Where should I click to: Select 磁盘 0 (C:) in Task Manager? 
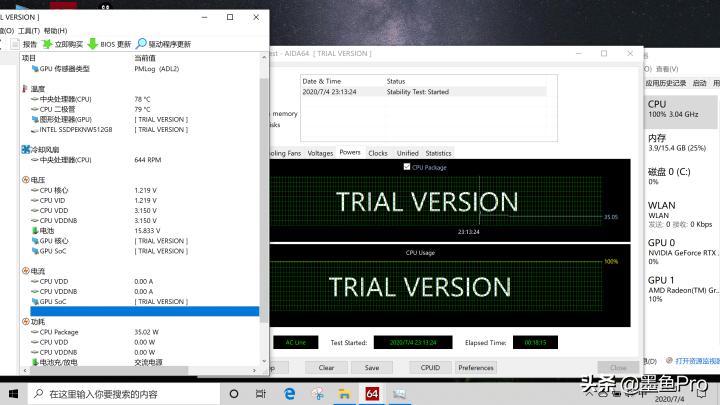(x=681, y=176)
